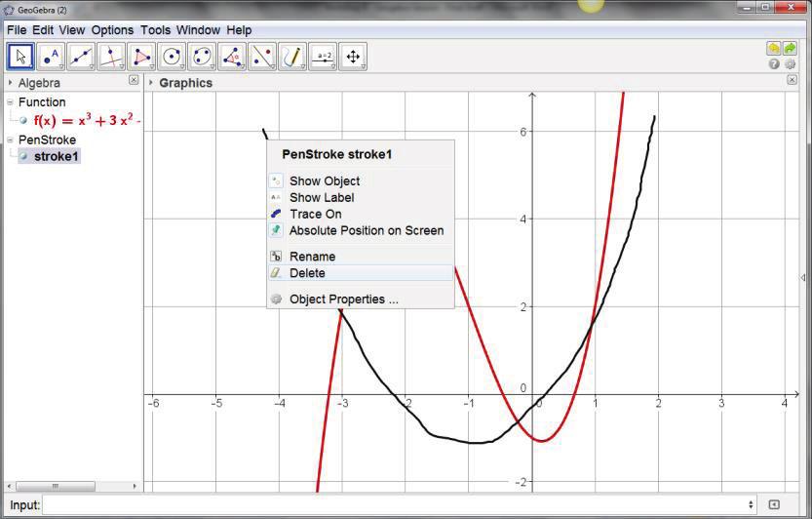The image size is (812, 519).
Task: Open the Help menu
Action: point(239,30)
